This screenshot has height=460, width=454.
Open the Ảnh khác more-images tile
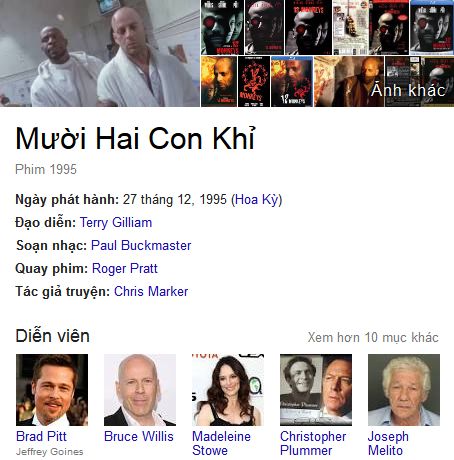pyautogui.click(x=419, y=82)
